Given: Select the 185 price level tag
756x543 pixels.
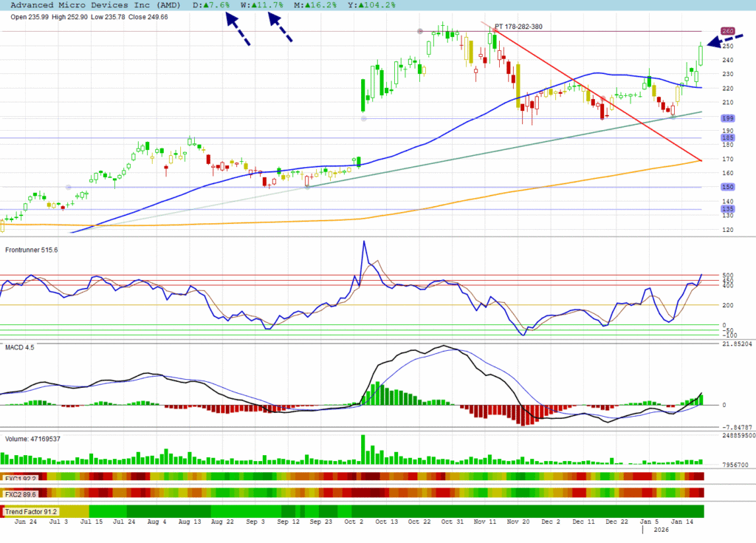Looking at the screenshot, I should pos(727,138).
